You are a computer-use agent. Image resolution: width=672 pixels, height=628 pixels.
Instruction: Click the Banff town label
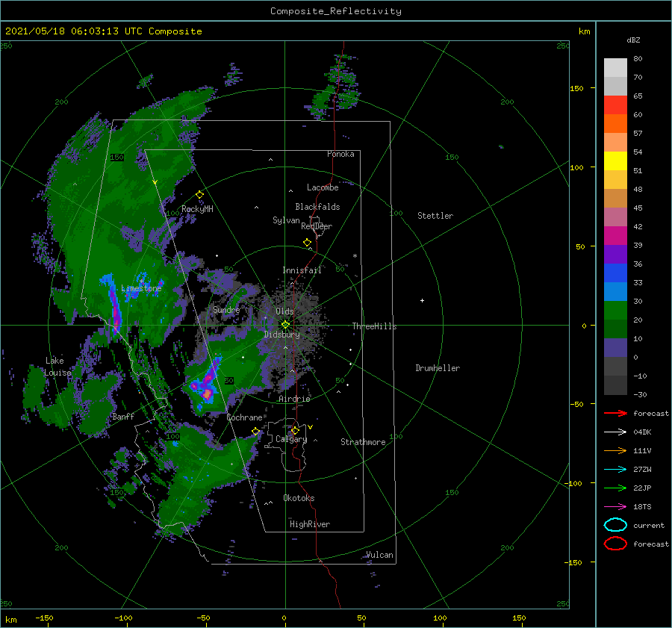[x=123, y=417]
